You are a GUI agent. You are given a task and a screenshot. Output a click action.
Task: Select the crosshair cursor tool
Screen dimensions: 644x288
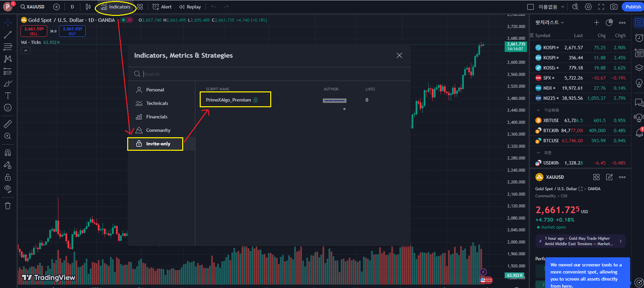coord(8,23)
